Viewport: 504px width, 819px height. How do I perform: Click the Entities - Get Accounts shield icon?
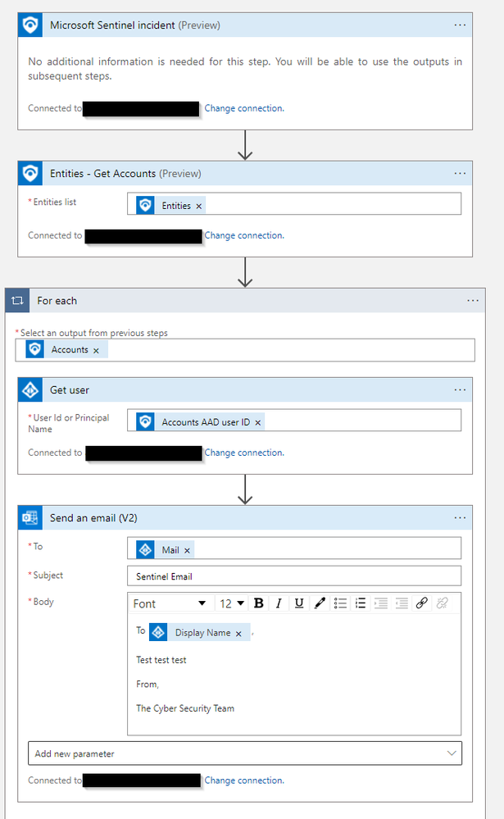coord(30,174)
